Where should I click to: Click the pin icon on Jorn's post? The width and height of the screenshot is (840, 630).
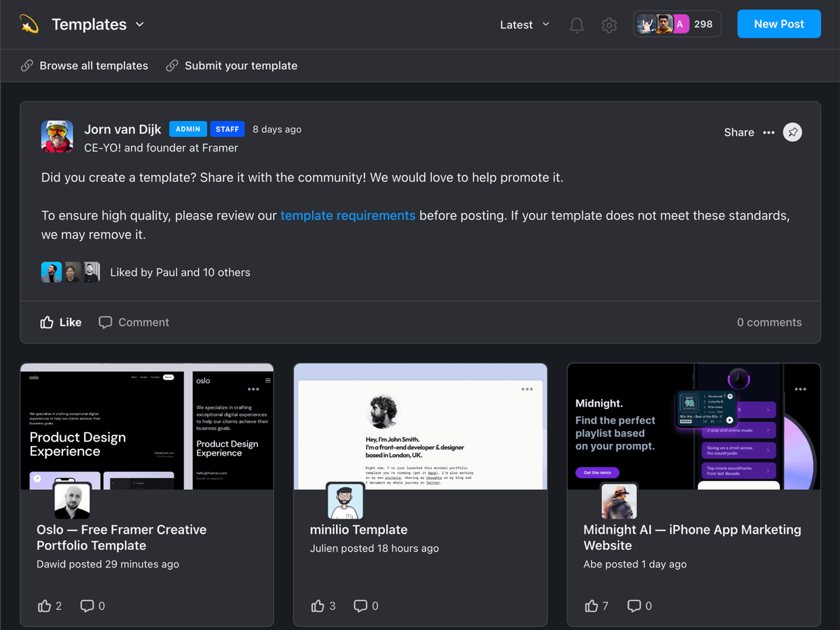click(792, 132)
